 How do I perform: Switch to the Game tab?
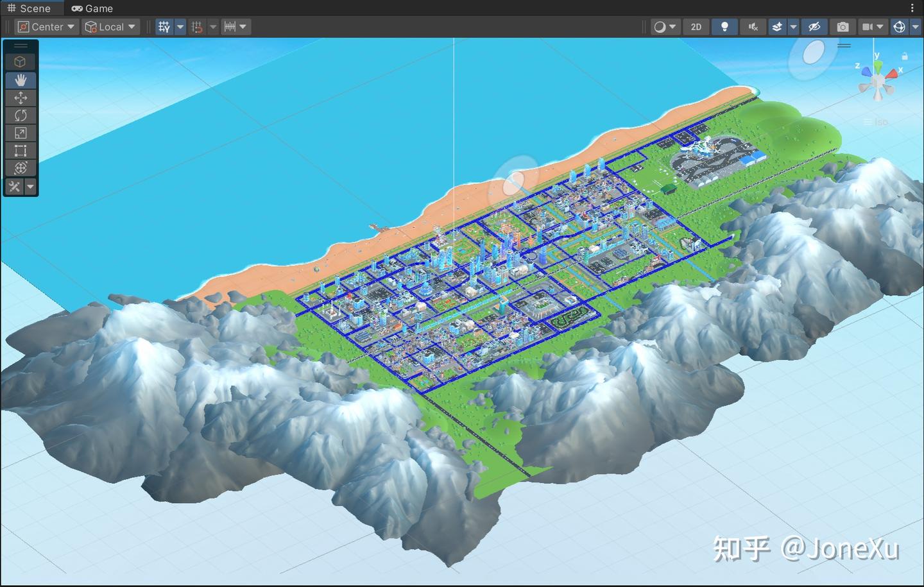pos(92,8)
